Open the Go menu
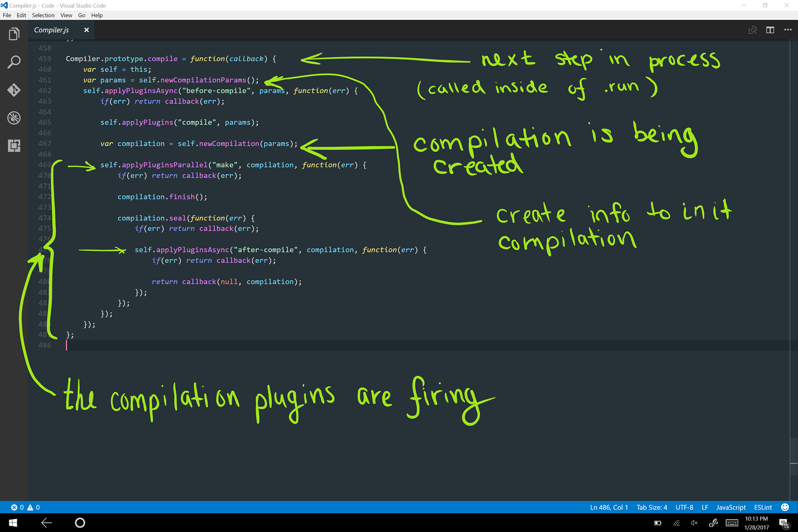Screen dimensions: 798x532 [81, 15]
